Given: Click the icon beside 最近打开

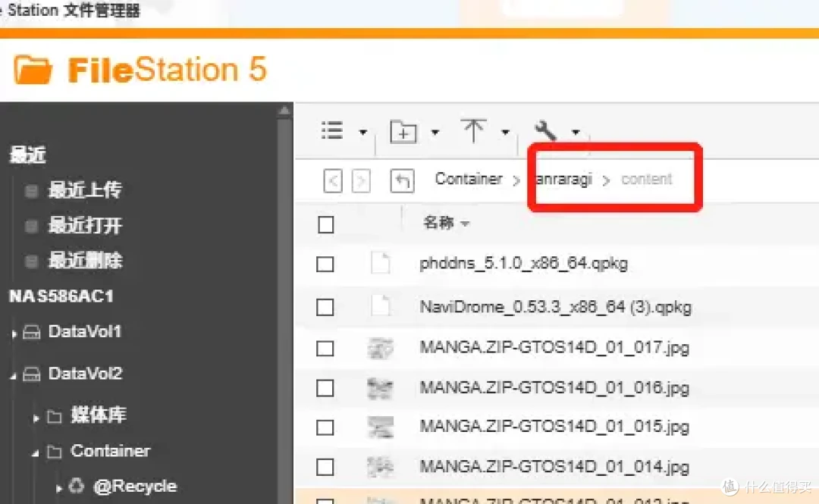Looking at the screenshot, I should point(31,226).
